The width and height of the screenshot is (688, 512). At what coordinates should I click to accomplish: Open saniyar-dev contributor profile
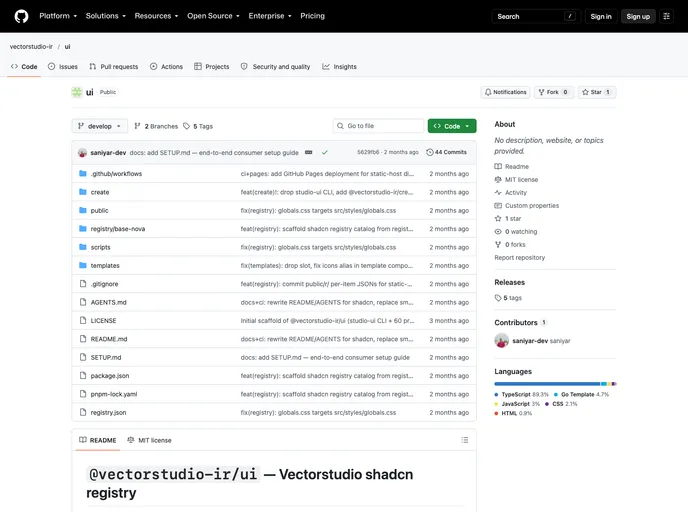pos(532,340)
